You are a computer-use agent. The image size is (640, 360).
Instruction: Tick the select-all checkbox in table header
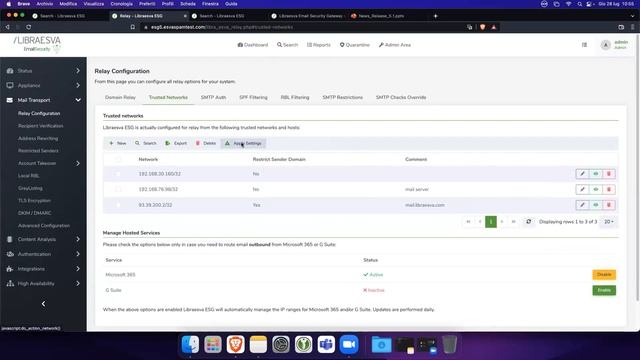point(118,159)
